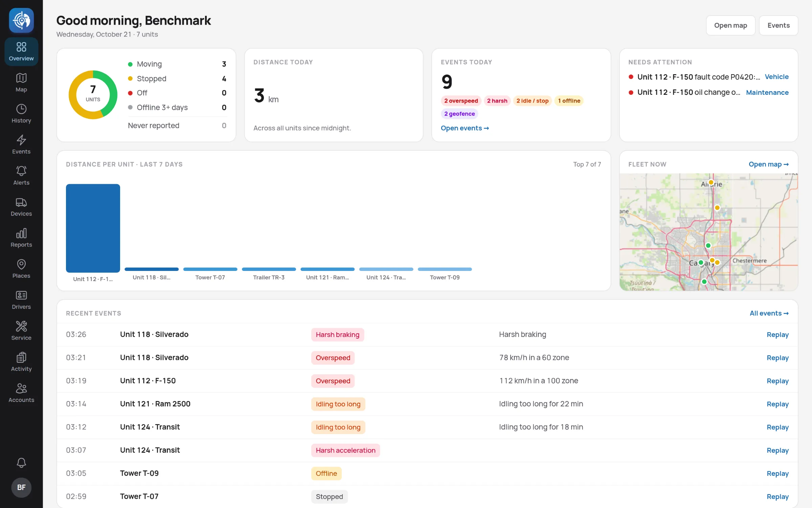Screen dimensions: 812x508
Task: Select the 1 offline event chip
Action: [569, 101]
